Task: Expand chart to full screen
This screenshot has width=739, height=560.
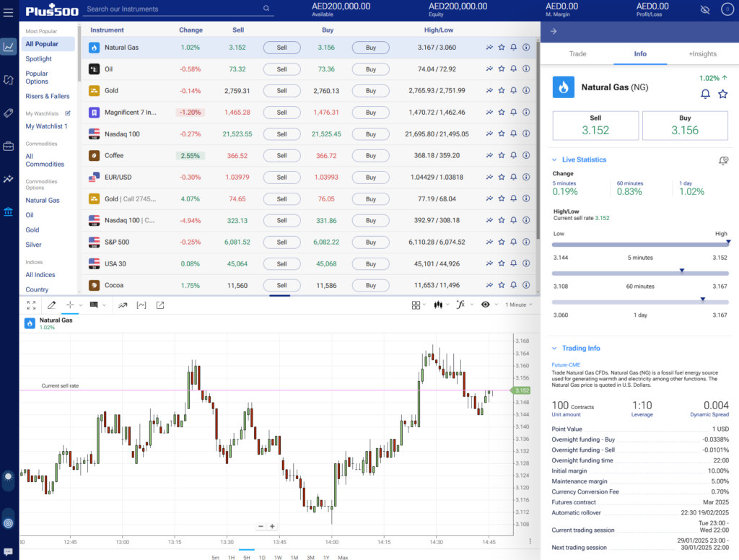Action: (31, 305)
